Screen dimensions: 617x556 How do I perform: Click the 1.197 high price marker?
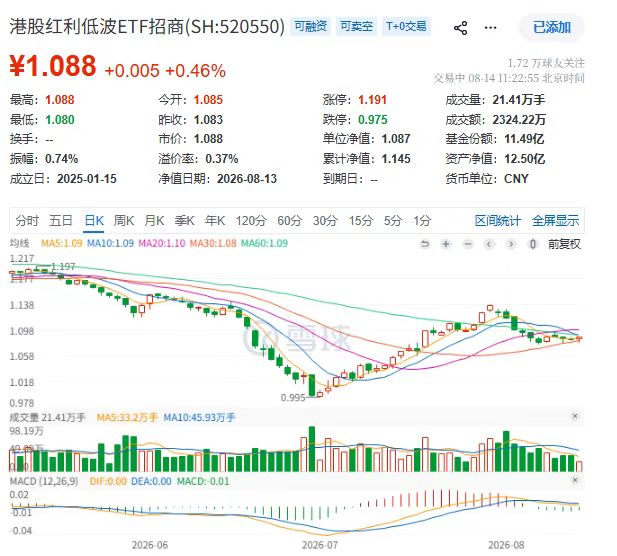63,267
